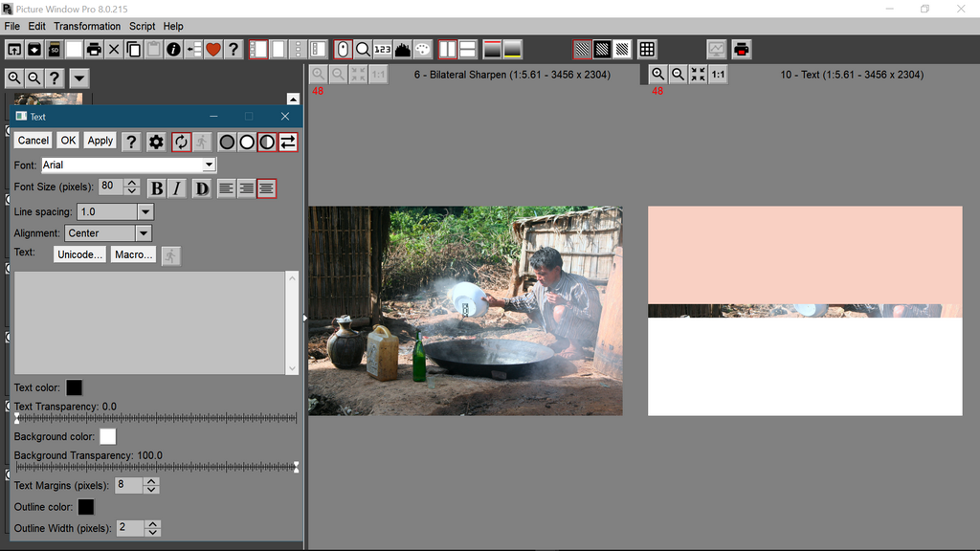Click the red heart favorites icon
The width and height of the screenshot is (980, 551).
(212, 50)
